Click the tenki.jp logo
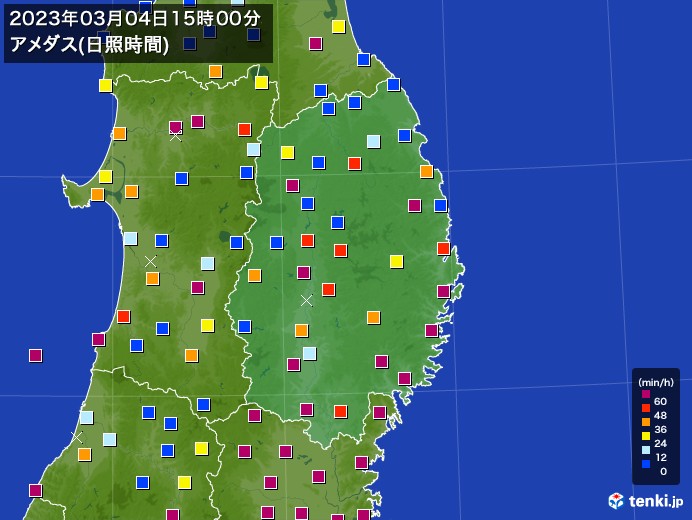The width and height of the screenshot is (692, 520). [646, 501]
